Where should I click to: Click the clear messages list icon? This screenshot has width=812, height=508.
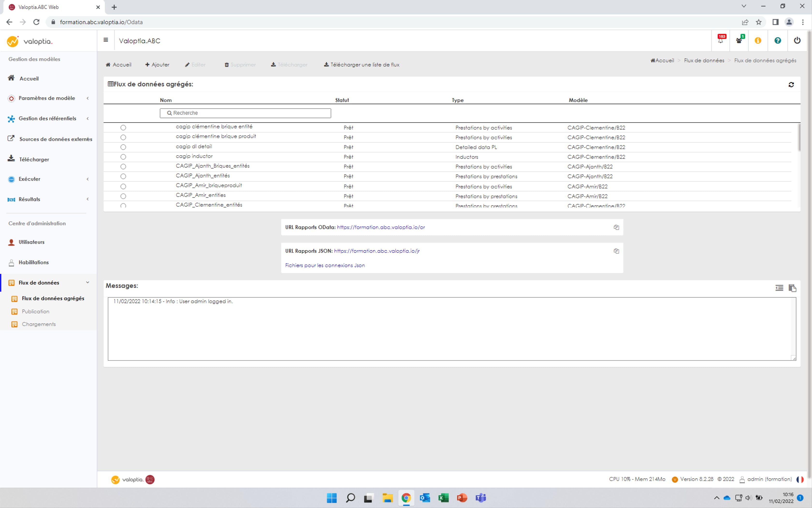click(779, 288)
